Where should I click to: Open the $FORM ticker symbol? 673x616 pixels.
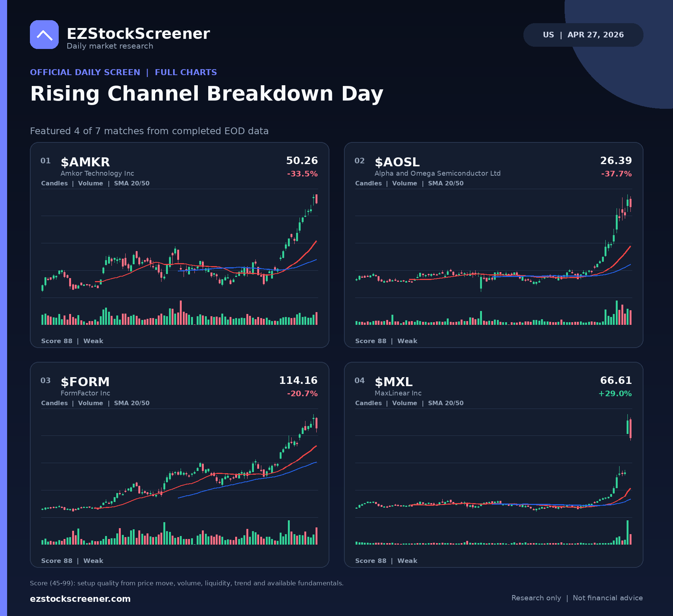pos(85,382)
